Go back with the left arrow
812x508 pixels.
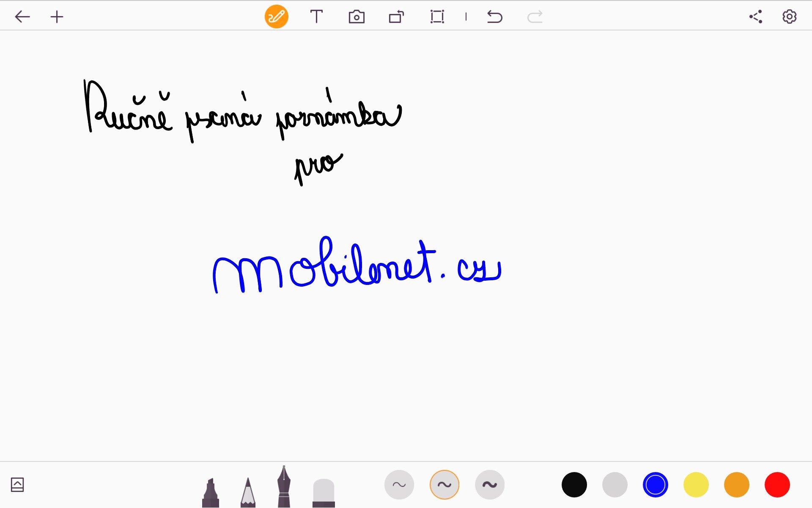pos(22,17)
